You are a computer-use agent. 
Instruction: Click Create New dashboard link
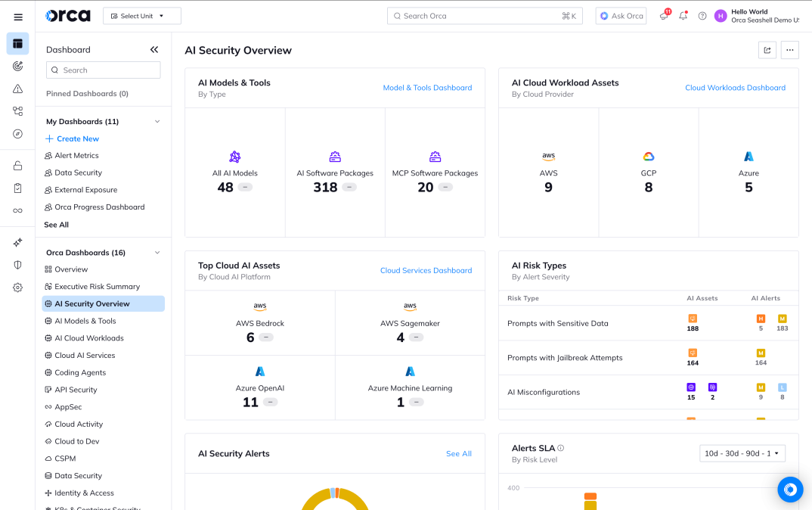(x=77, y=139)
